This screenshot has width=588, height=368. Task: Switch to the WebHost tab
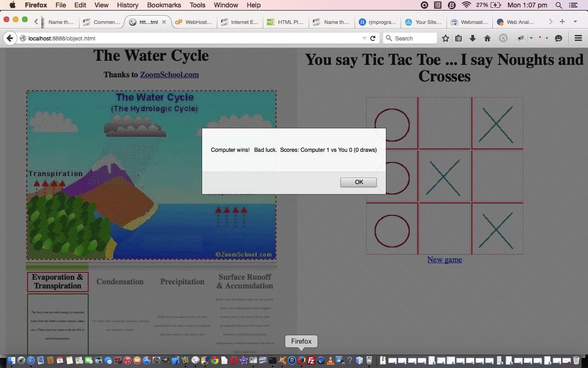point(193,22)
